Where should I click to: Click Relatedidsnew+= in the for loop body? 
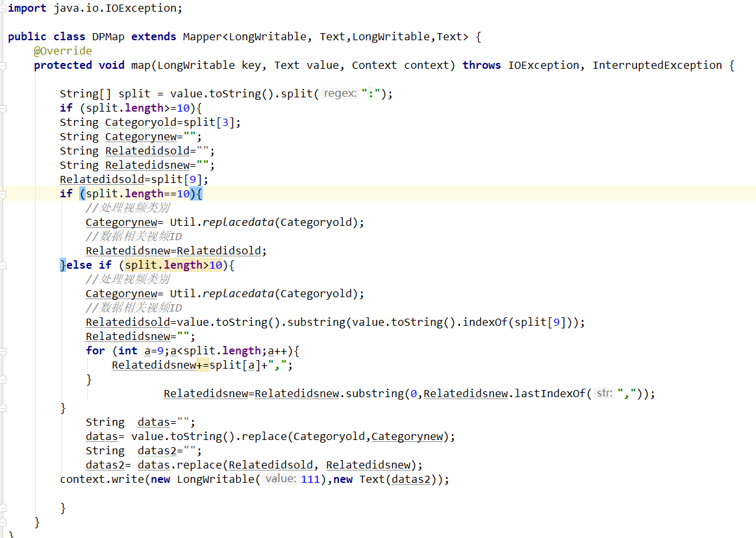(160, 365)
